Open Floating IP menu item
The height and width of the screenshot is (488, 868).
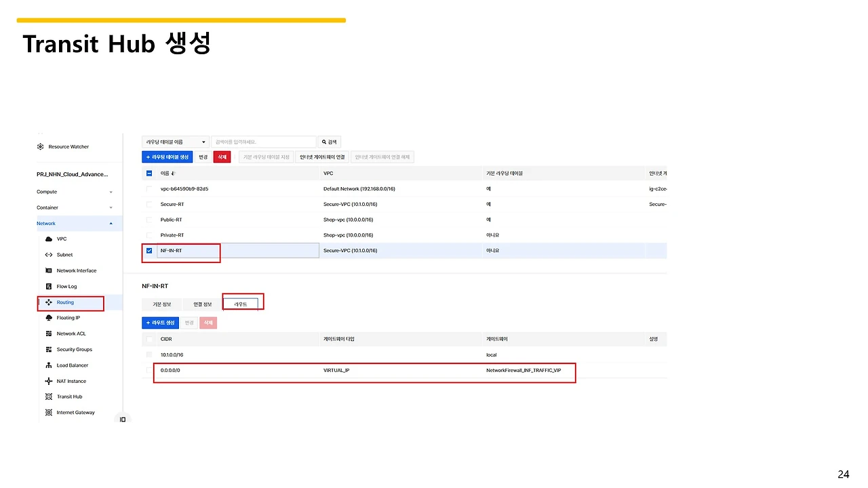68,318
